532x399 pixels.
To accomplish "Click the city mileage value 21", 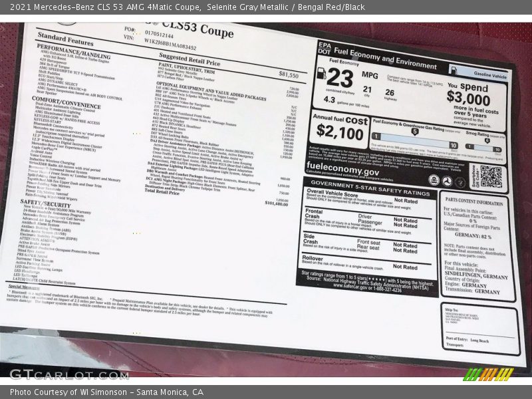I will (367, 89).
